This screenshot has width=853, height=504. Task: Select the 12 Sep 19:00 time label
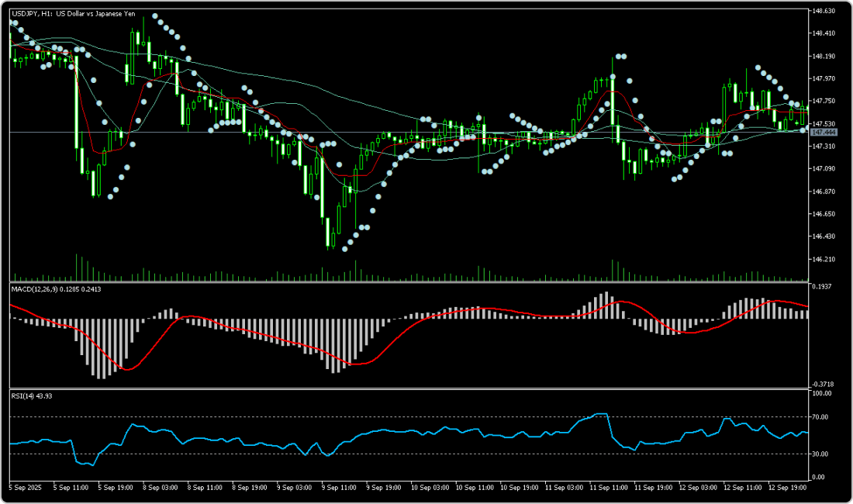click(788, 488)
